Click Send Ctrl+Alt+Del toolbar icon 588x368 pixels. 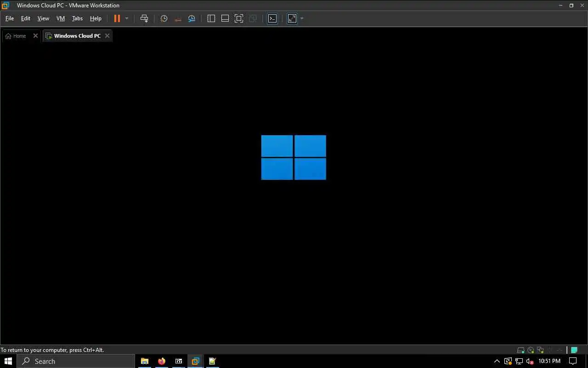click(144, 18)
